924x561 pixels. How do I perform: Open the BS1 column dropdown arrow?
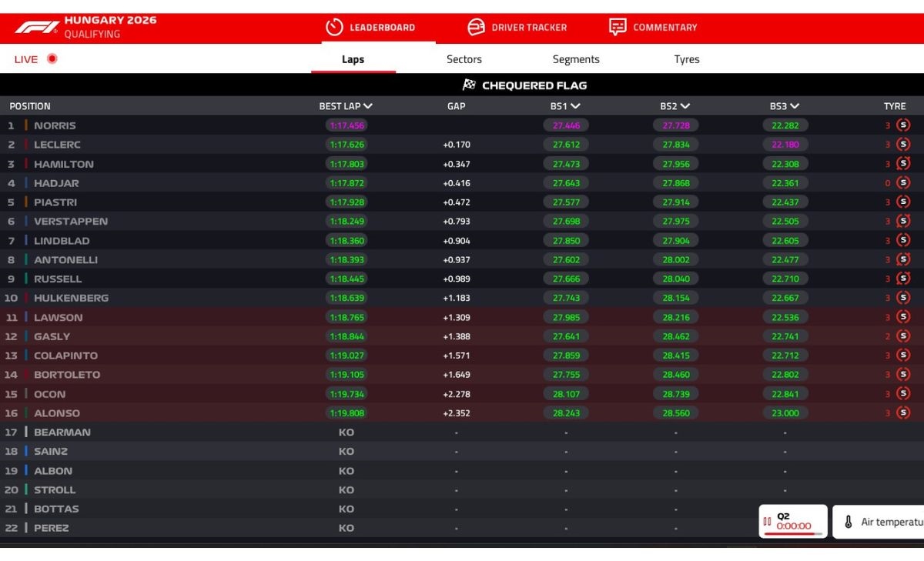(x=576, y=106)
